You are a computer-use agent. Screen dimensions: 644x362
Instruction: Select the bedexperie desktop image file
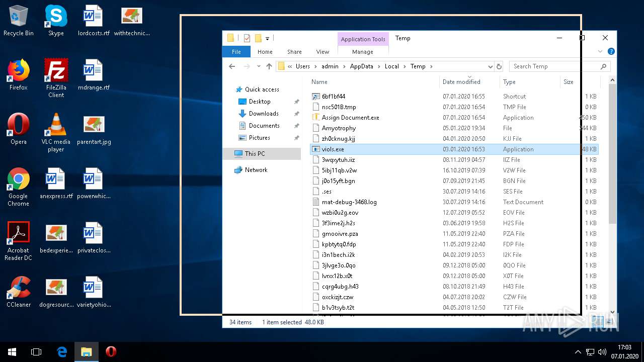[56, 238]
